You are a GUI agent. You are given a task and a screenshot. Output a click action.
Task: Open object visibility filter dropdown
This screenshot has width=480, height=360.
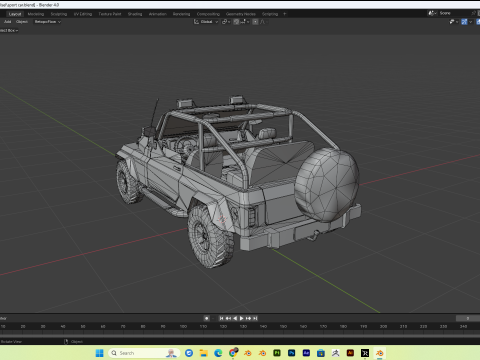454,22
